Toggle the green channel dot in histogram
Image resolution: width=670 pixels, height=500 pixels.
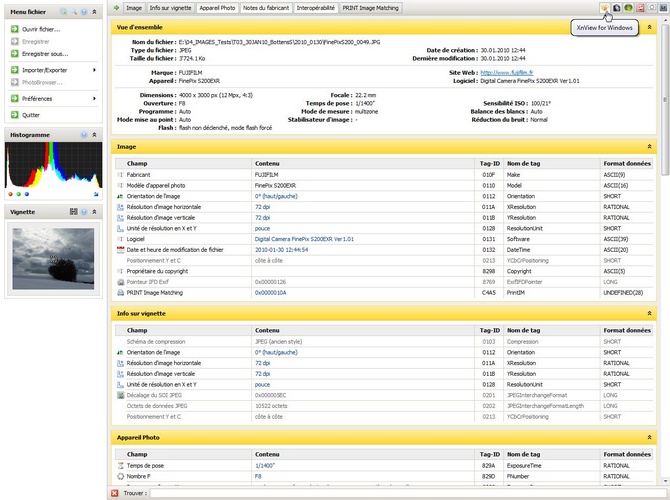17,194
